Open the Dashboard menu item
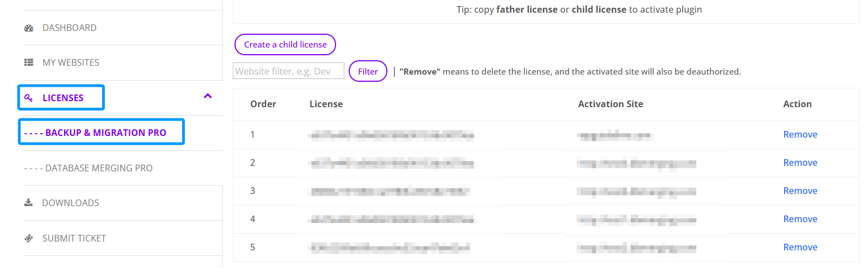The image size is (868, 268). point(70,28)
